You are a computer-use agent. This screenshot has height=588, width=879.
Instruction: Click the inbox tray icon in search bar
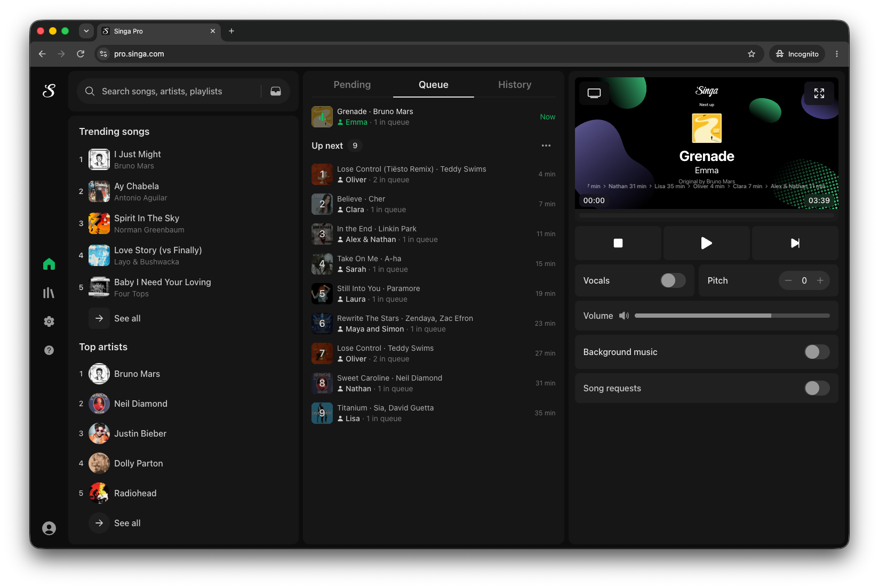point(276,91)
